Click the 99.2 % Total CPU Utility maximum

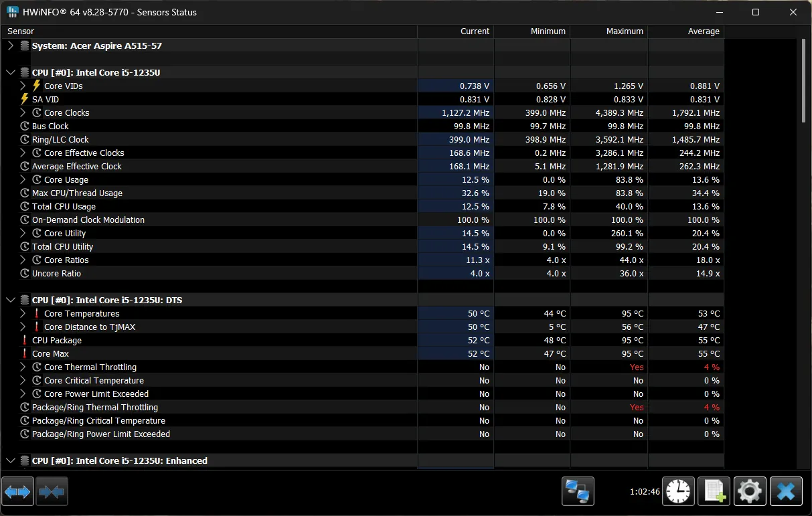631,246
